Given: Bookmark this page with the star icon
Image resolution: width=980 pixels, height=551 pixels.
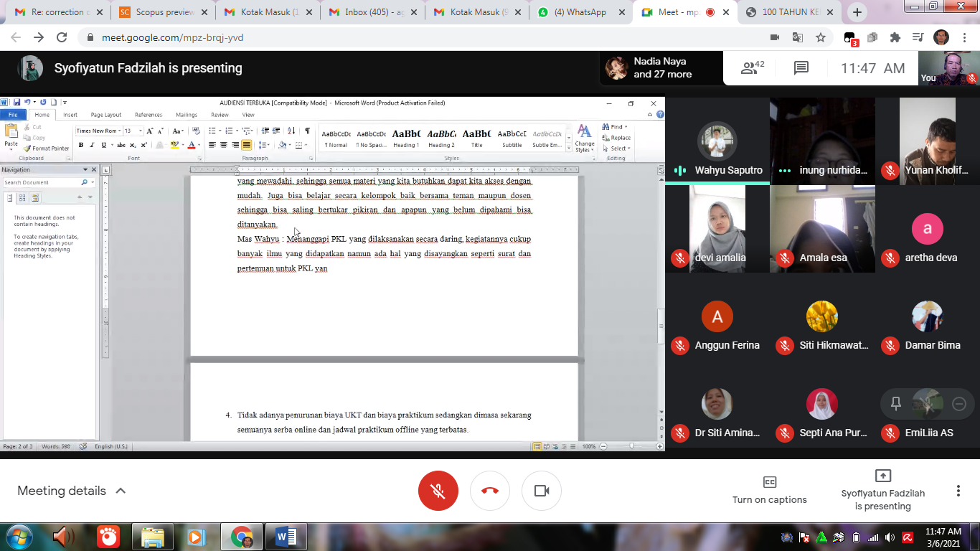Looking at the screenshot, I should click(x=821, y=37).
